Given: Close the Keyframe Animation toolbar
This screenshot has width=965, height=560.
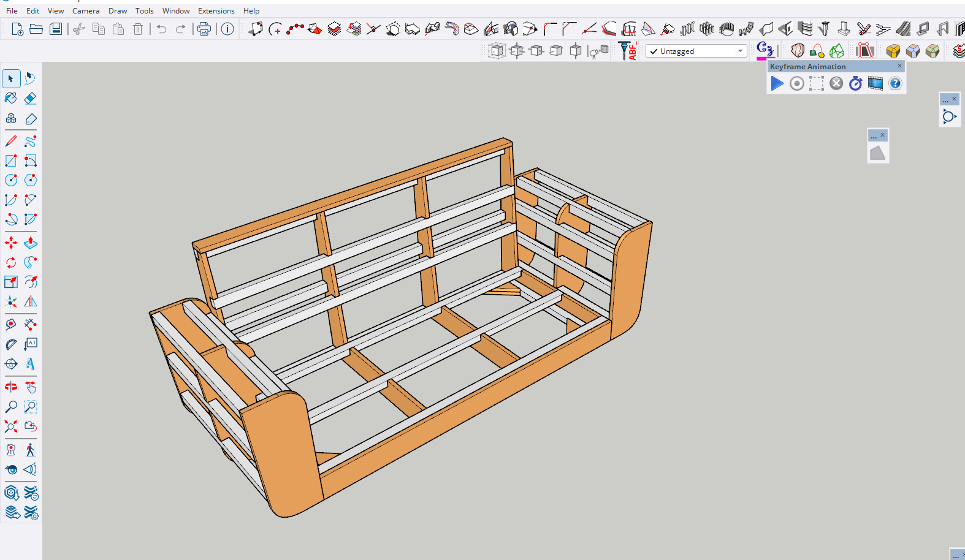Looking at the screenshot, I should (x=899, y=66).
